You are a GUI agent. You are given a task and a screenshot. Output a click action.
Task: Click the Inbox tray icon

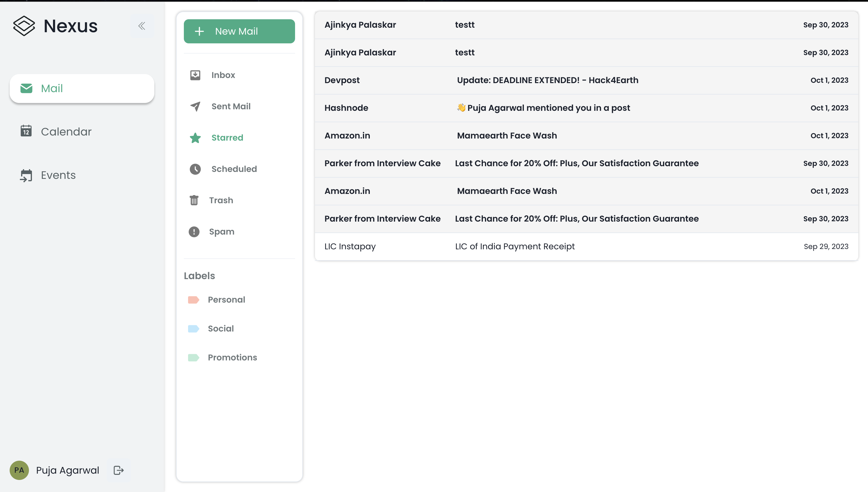pos(195,75)
